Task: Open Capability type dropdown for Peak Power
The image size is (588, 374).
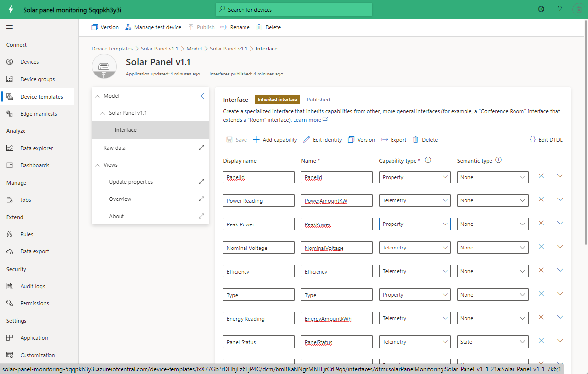Action: click(x=415, y=224)
